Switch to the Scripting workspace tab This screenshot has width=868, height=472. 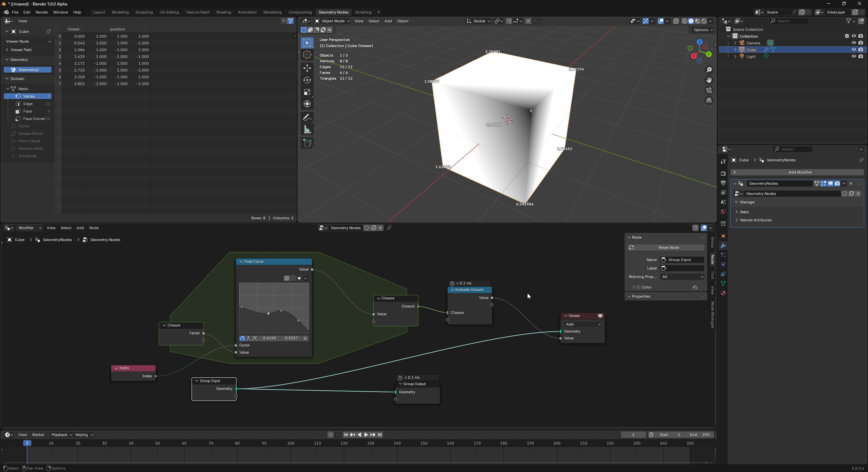(363, 12)
